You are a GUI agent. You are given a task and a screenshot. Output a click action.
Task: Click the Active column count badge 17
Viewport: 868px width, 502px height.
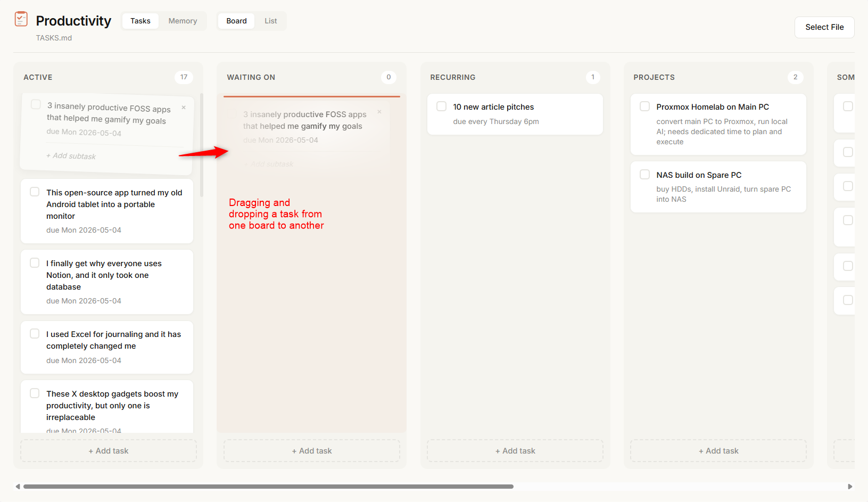coord(184,77)
